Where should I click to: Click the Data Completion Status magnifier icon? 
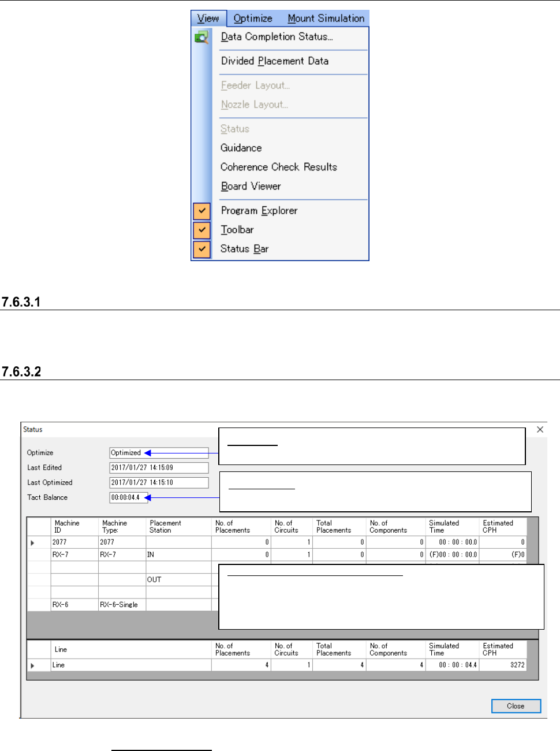201,38
